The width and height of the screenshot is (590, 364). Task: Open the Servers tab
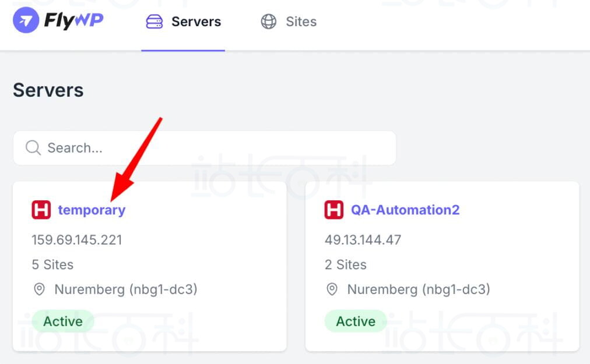(183, 22)
